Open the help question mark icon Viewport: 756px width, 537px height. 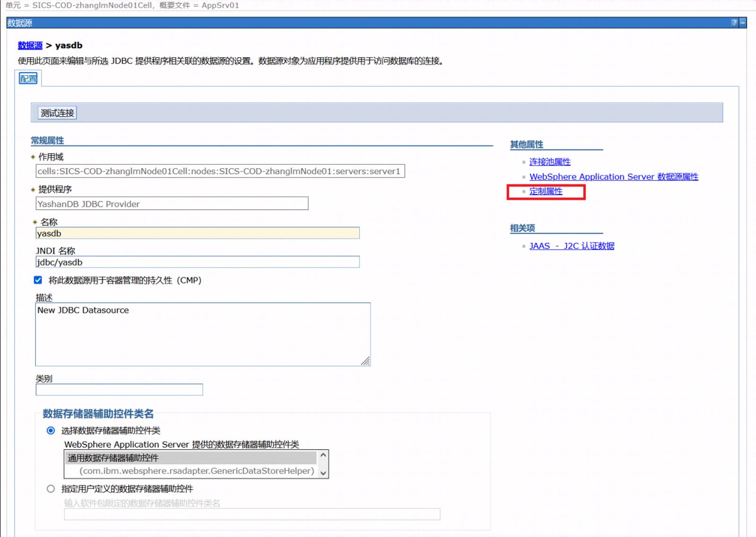click(734, 23)
